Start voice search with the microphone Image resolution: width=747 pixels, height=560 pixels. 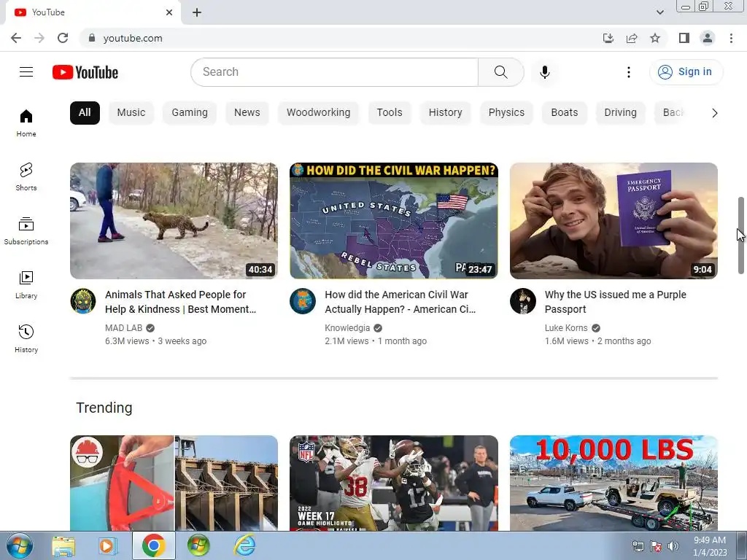(x=544, y=72)
